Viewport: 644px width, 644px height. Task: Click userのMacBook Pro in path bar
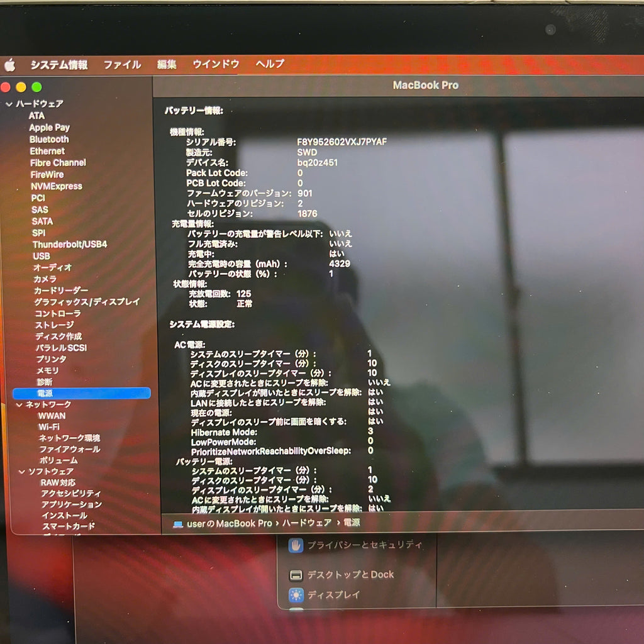pos(229,524)
